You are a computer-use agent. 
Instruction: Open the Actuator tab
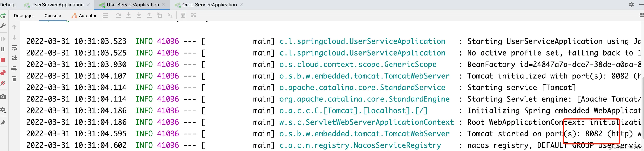[x=84, y=16]
